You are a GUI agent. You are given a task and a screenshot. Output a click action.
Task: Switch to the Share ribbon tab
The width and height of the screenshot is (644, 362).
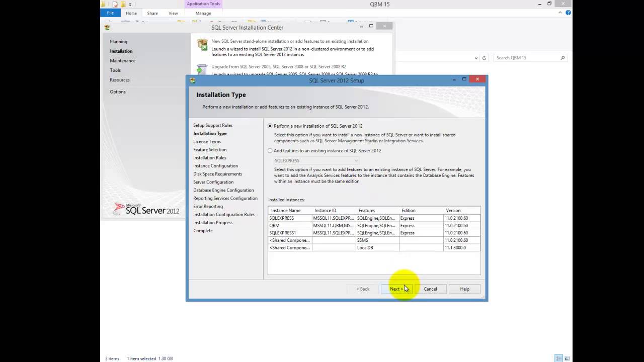[152, 14]
